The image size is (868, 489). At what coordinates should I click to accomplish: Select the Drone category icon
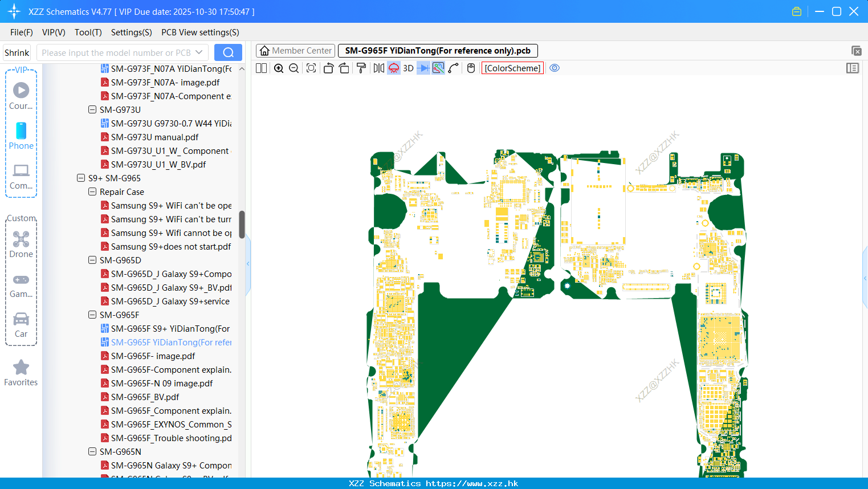coord(21,244)
